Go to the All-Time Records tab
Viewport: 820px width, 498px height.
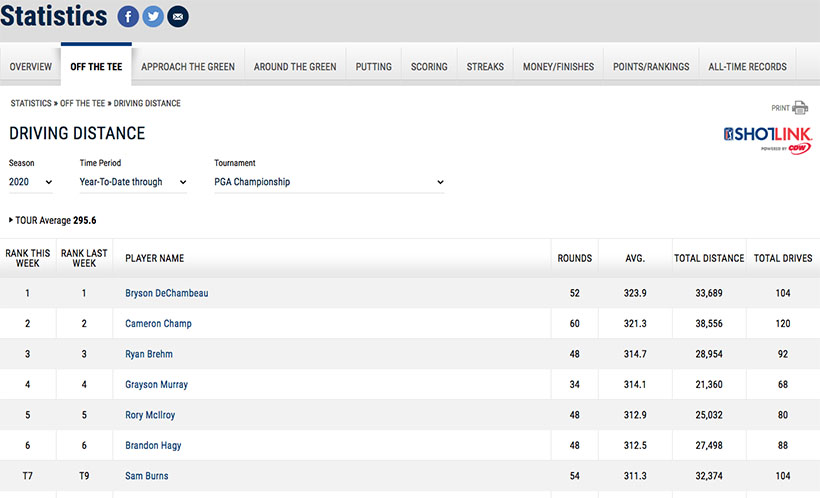coord(747,67)
